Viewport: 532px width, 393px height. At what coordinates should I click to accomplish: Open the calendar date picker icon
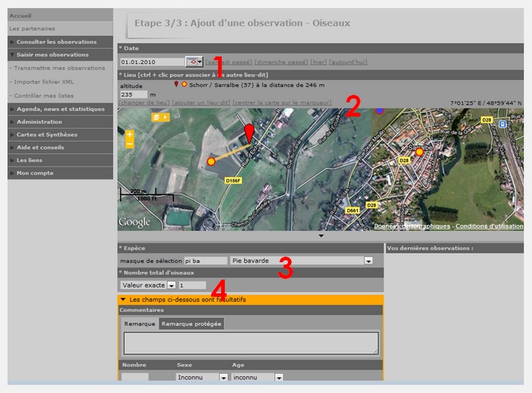[194, 62]
